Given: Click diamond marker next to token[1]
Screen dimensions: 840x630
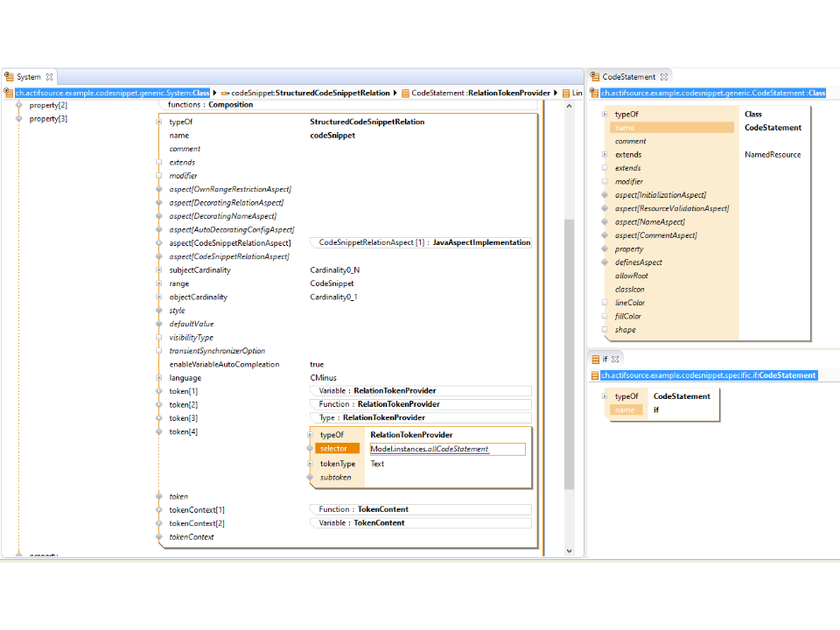Looking at the screenshot, I should click(158, 391).
